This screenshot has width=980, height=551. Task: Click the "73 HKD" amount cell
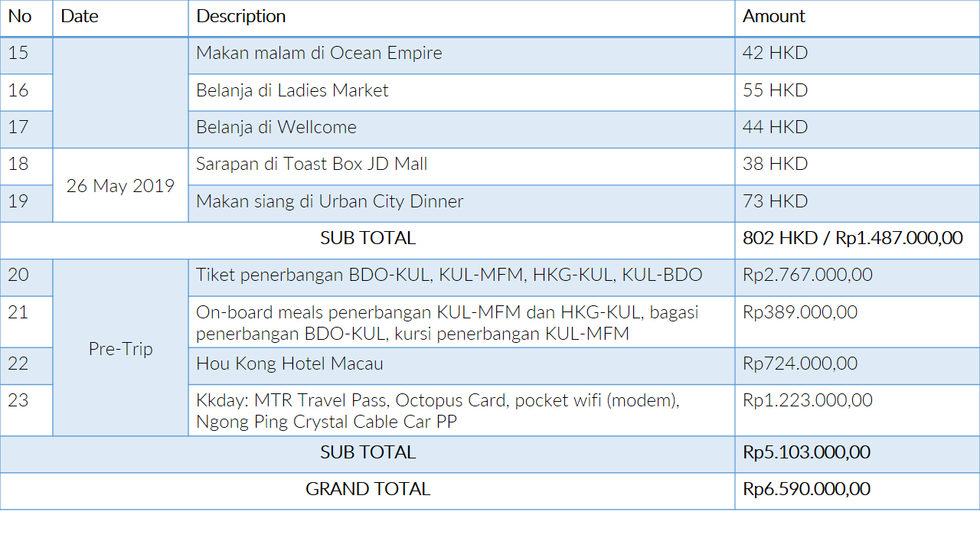(775, 202)
